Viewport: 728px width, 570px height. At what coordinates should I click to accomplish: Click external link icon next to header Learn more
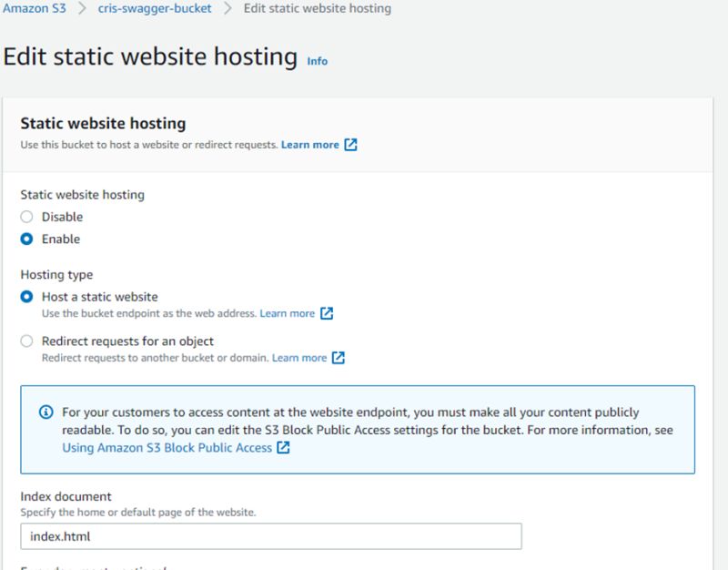350,145
